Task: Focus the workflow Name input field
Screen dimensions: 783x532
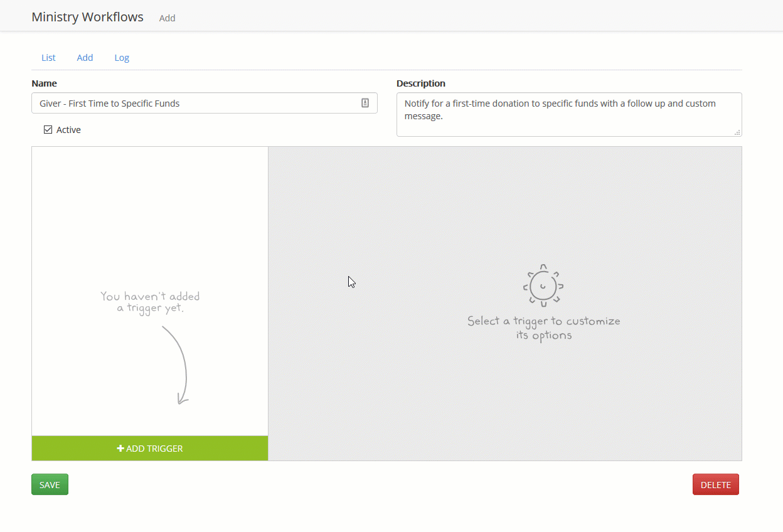Action: 194,104
